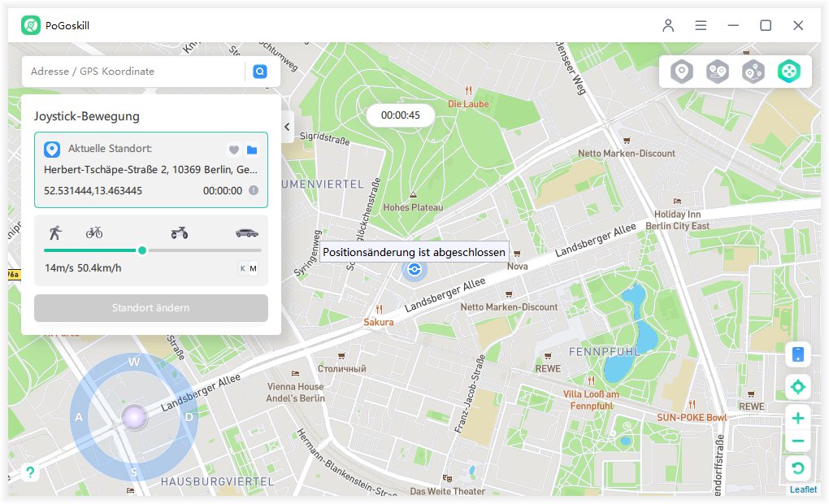
Task: Select car speed preset
Action: click(x=247, y=232)
